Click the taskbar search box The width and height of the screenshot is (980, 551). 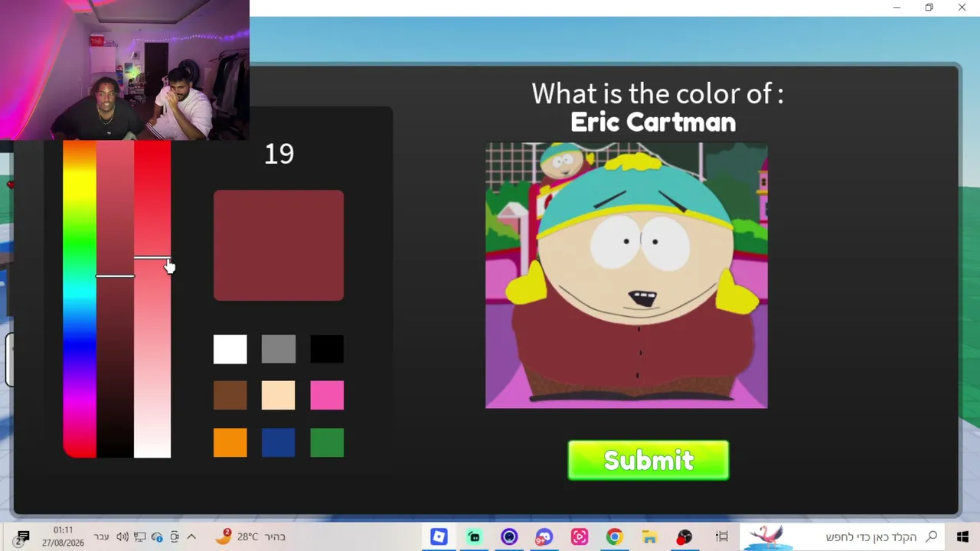point(842,537)
